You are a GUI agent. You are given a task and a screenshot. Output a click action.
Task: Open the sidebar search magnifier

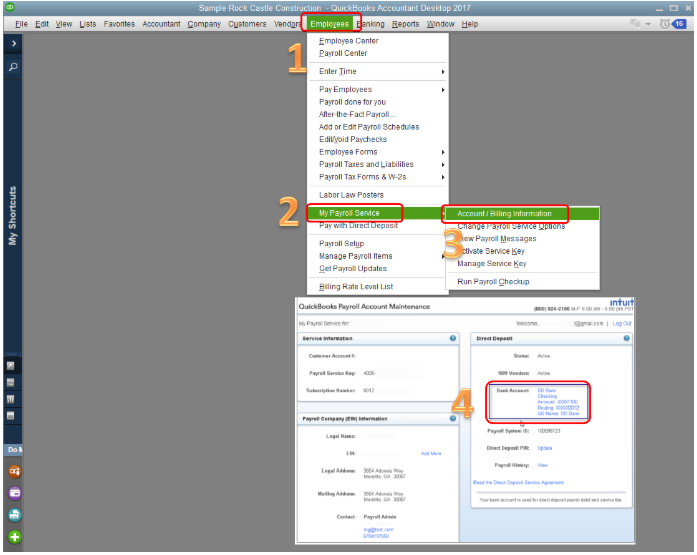tap(13, 67)
